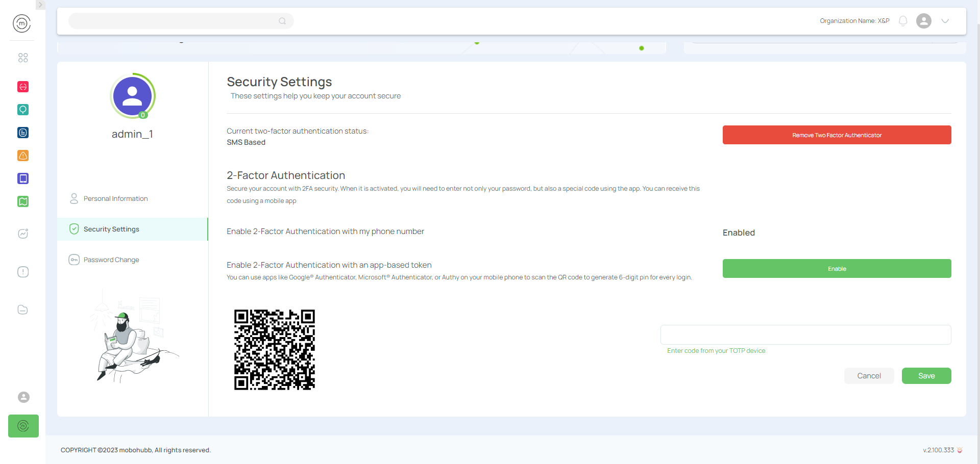Screen dimensions: 980x464
Task: Click the admin_1 profile picture
Action: point(133,96)
